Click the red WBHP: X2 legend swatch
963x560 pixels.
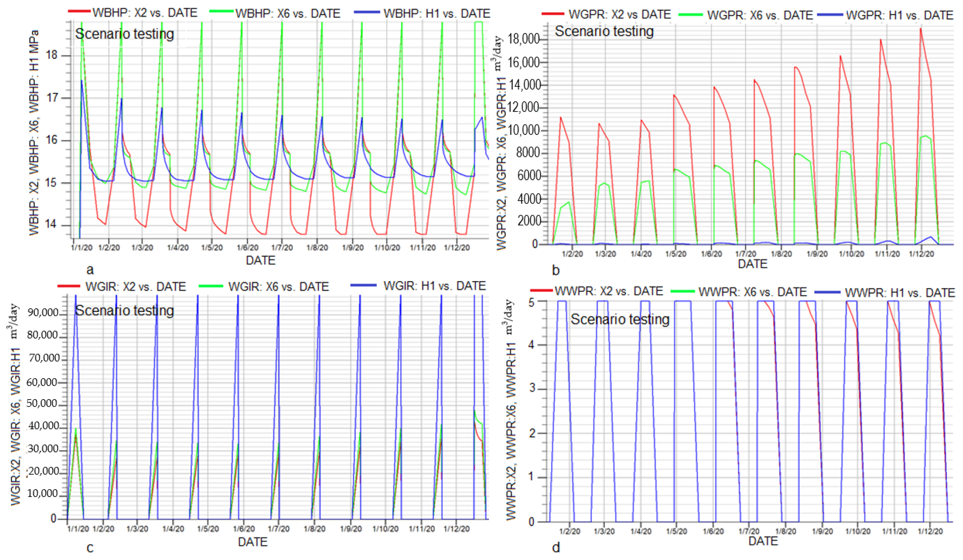coord(80,11)
